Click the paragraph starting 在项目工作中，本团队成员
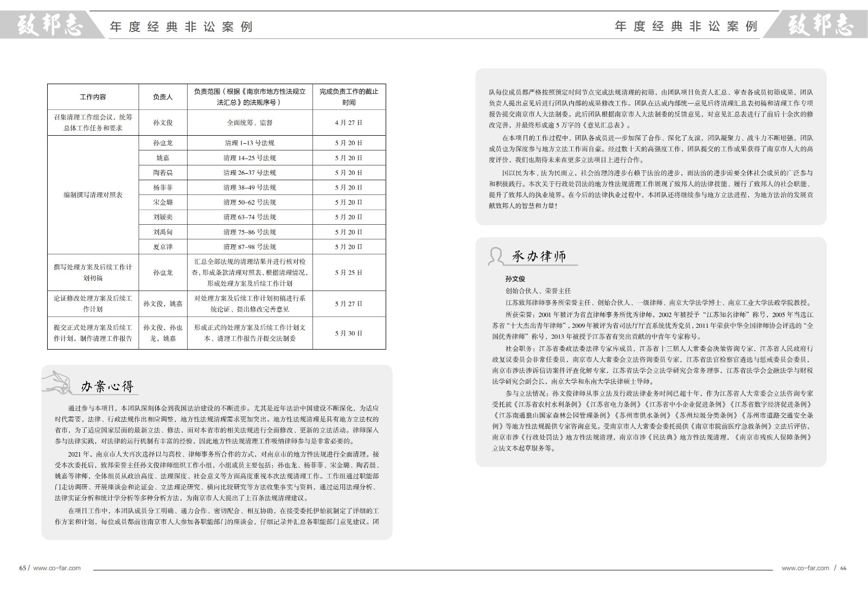Image resolution: width=868 pixels, height=589 pixels. [217, 516]
